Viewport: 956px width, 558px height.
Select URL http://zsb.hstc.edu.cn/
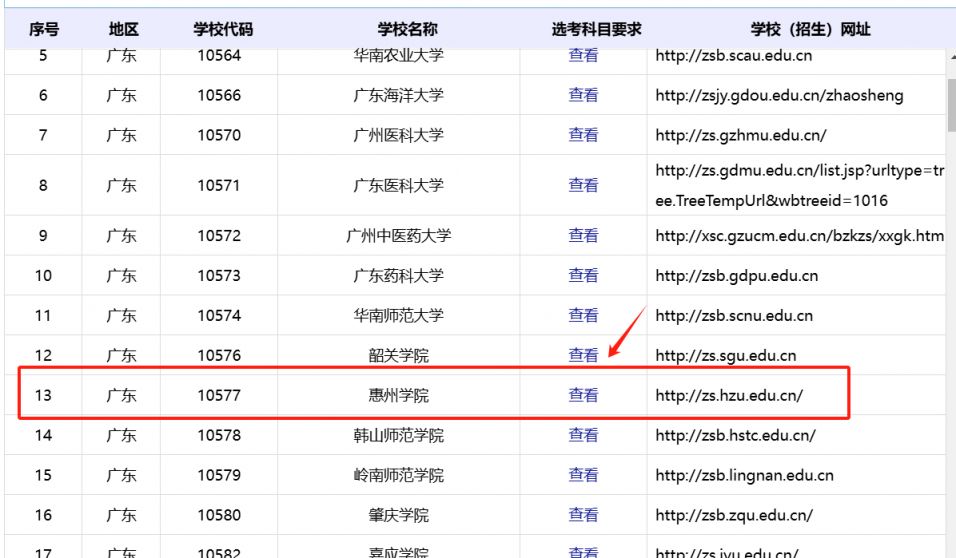coord(735,435)
